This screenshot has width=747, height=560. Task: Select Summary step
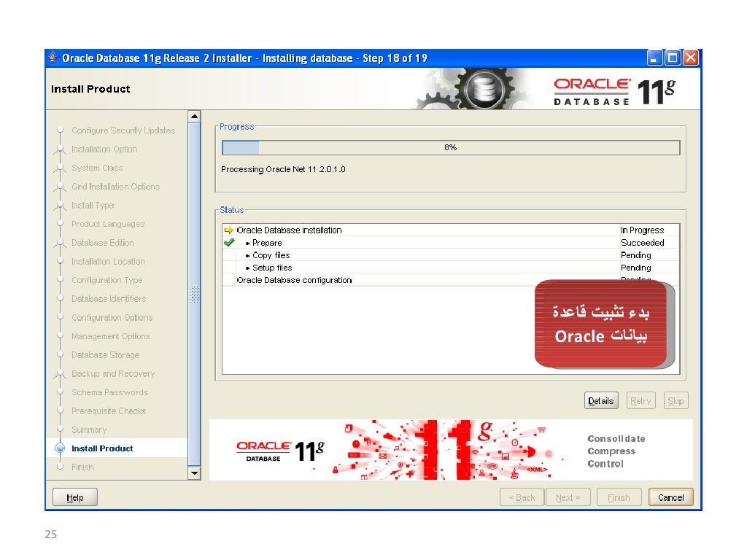89,429
